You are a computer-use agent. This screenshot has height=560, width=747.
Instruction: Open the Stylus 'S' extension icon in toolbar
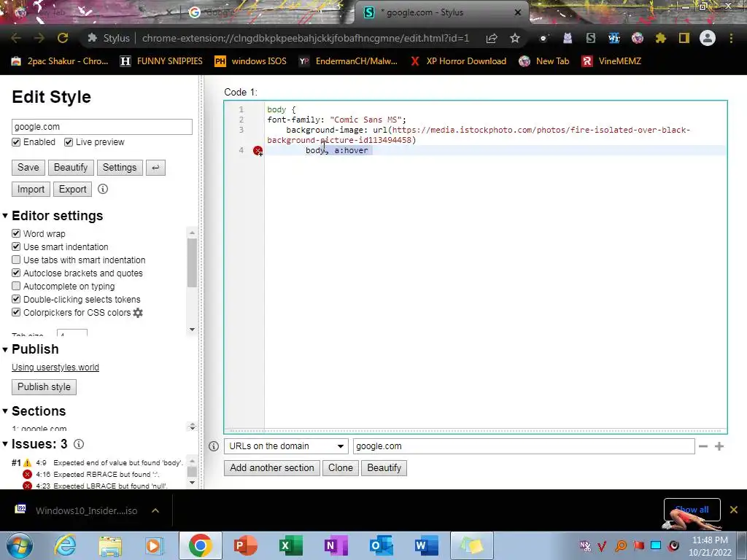[x=591, y=38]
